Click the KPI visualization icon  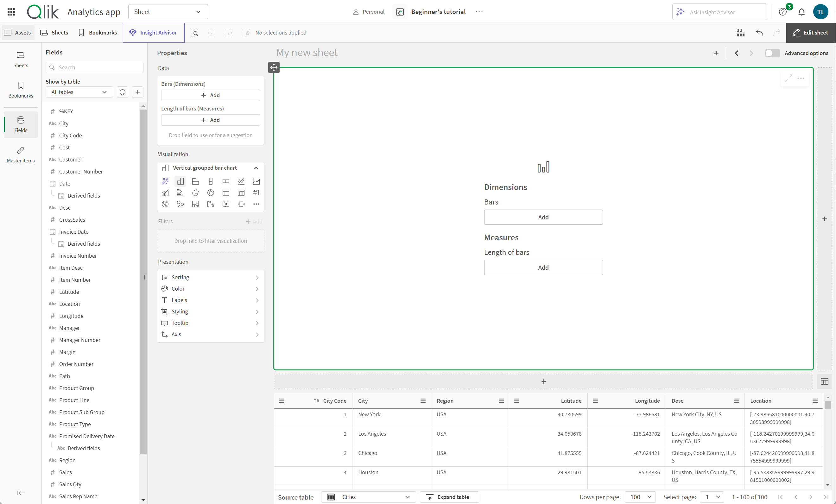click(256, 192)
